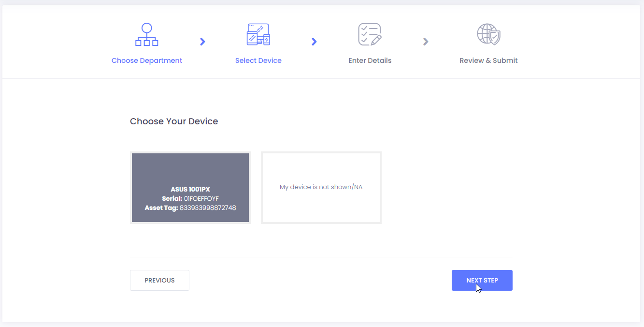This screenshot has width=644, height=327.
Task: Go to the Choose Department step label
Action: click(147, 60)
